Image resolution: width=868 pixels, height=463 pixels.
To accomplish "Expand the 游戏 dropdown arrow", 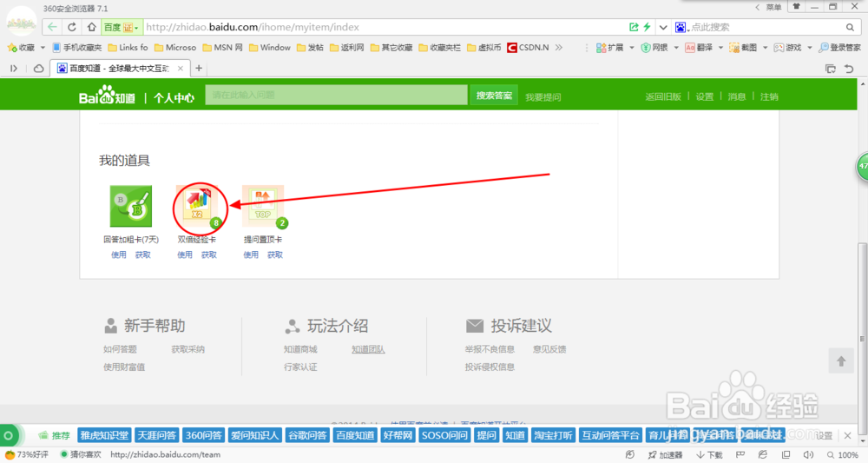I will 809,48.
